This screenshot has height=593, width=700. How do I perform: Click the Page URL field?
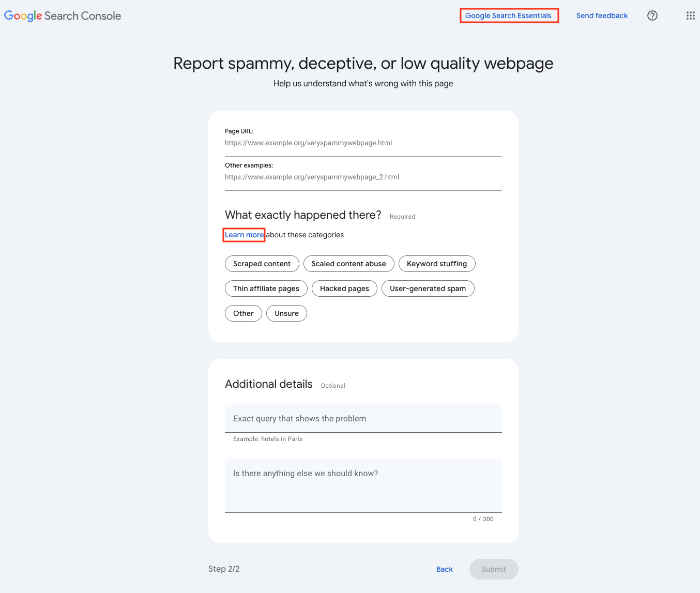click(x=363, y=143)
